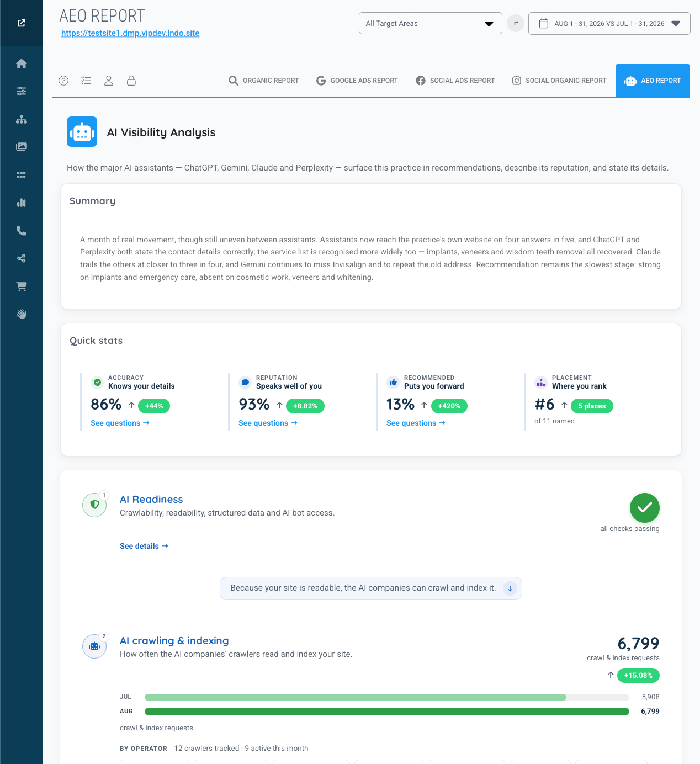The height and width of the screenshot is (764, 700).
Task: Open the sliders settings icon in sidebar
Action: click(22, 91)
